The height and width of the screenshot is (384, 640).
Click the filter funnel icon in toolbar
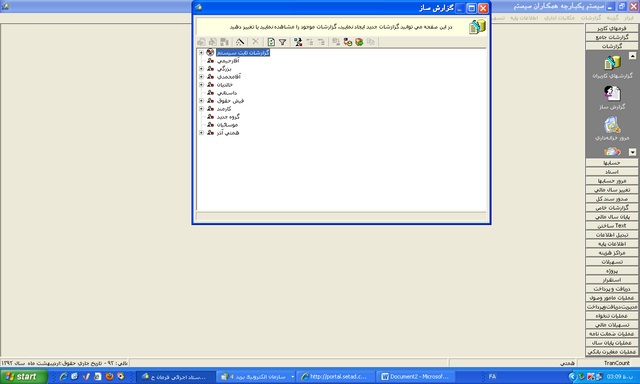coord(282,42)
